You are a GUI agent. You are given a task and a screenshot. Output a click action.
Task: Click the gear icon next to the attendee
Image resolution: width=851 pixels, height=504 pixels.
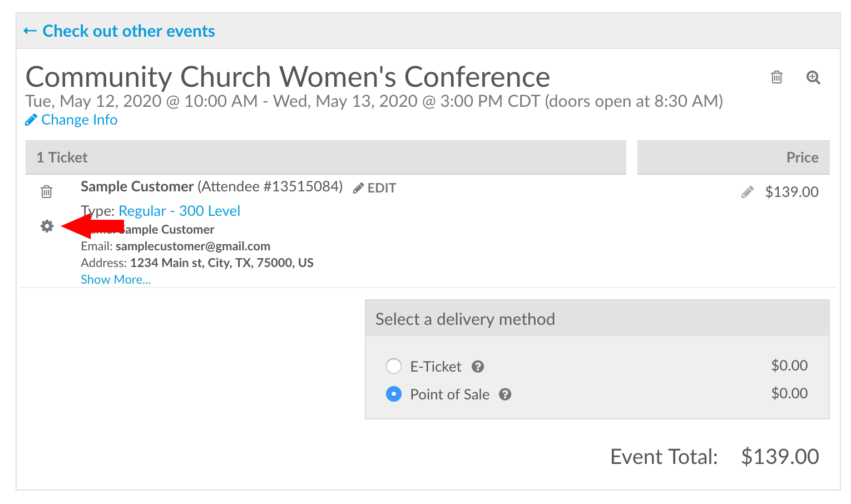(47, 226)
